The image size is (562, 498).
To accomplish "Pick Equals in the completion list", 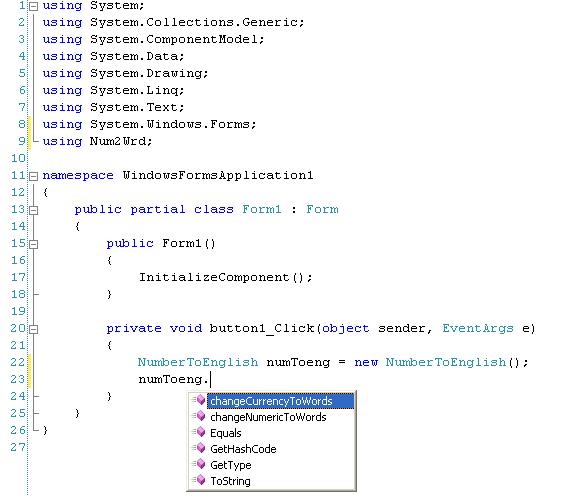I will (226, 433).
